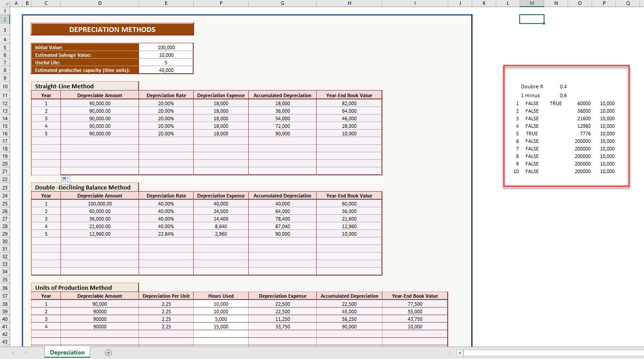Select column D header

coord(99,3)
